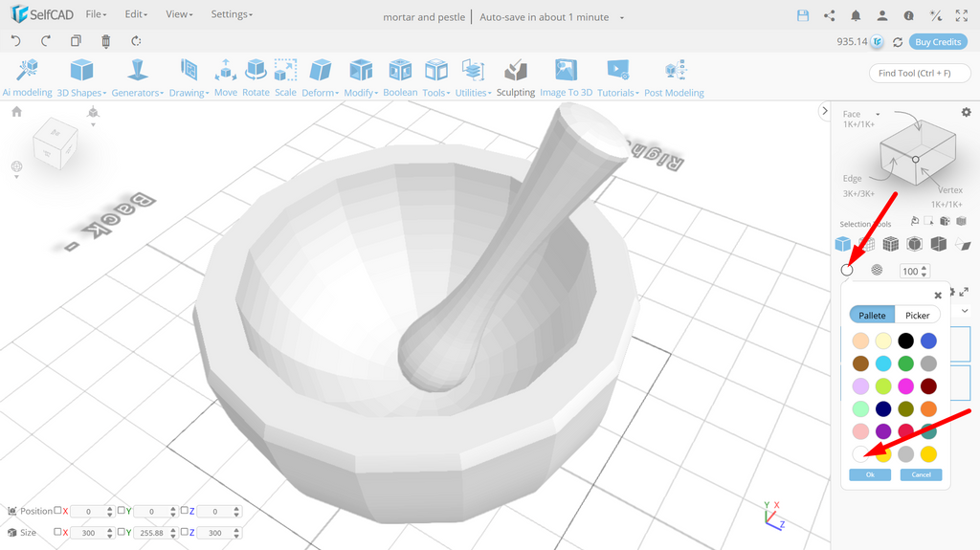980x550 pixels.
Task: Open the user account icon
Action: click(x=881, y=16)
